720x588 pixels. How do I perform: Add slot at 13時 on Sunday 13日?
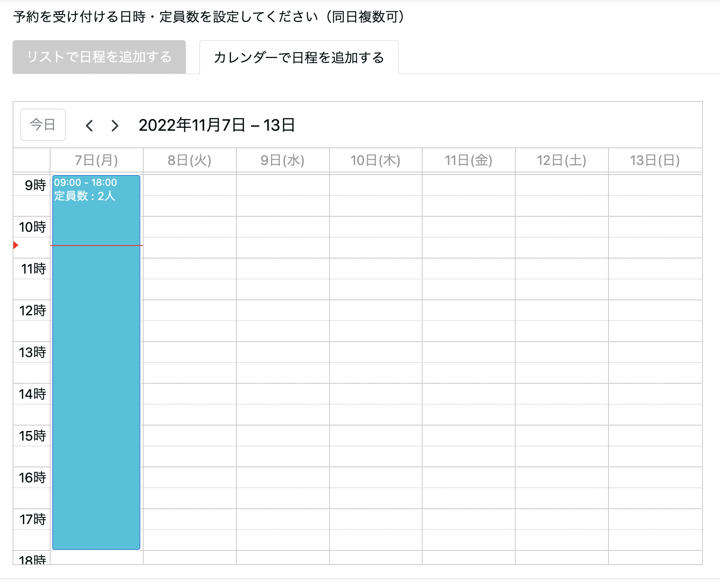coord(655,352)
